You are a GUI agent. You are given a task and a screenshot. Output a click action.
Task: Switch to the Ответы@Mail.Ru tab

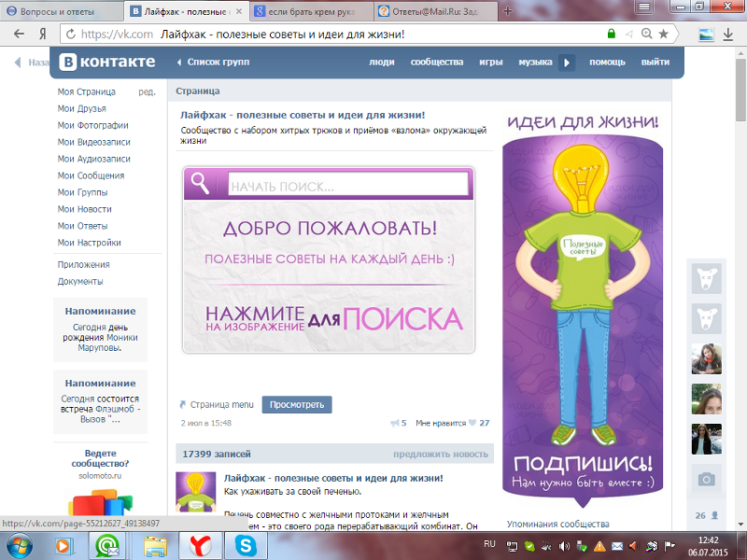coord(435,11)
